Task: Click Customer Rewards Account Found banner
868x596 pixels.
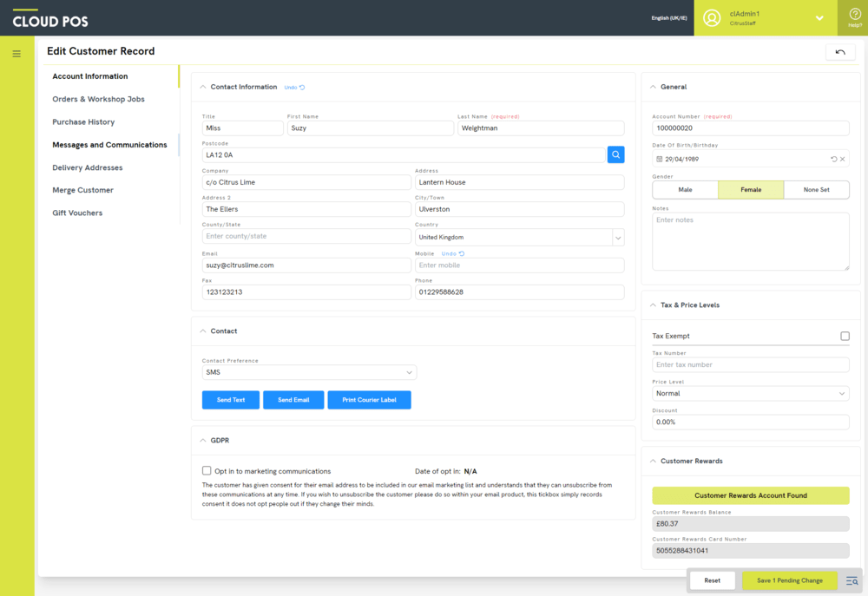Action: pos(751,495)
